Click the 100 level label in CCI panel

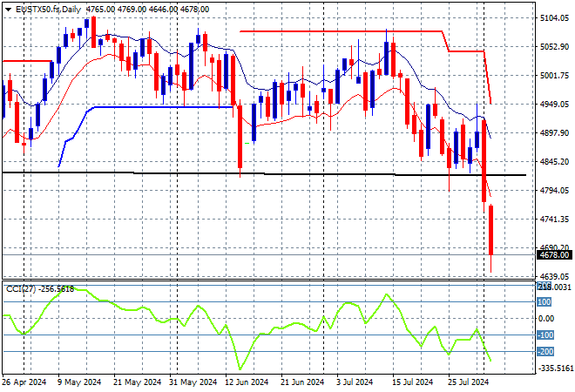point(545,302)
